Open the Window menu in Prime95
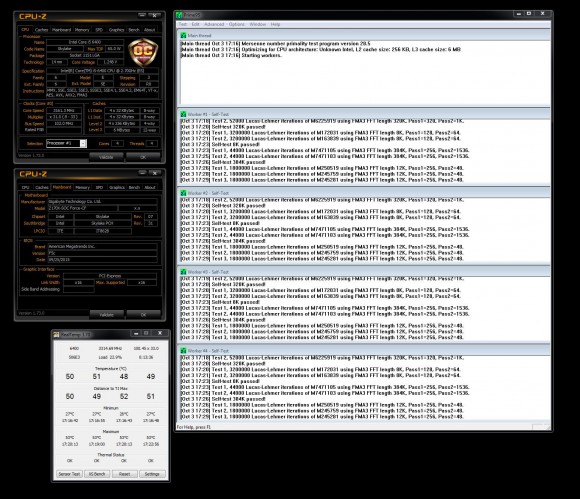Viewport: 580px width, 499px height. click(258, 24)
